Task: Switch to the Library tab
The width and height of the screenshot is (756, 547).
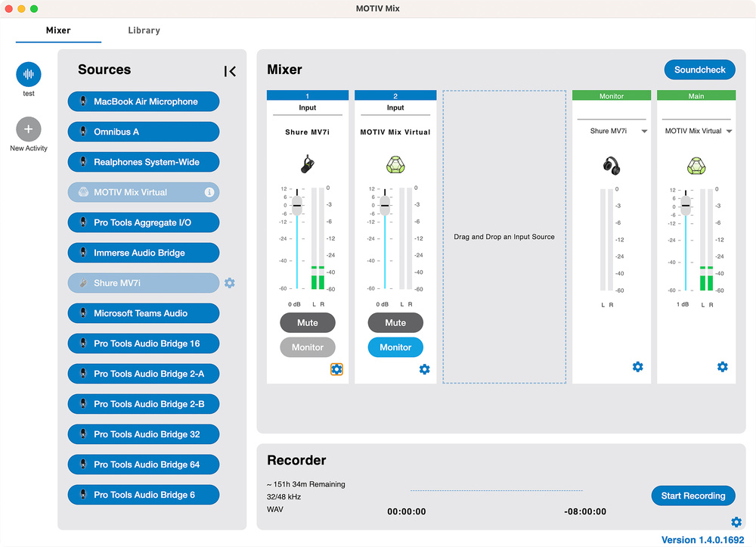Action: [144, 30]
